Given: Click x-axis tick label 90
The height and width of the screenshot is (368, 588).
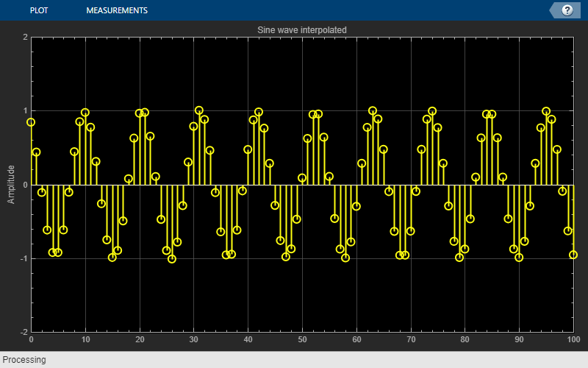Looking at the screenshot, I should click(x=519, y=339).
